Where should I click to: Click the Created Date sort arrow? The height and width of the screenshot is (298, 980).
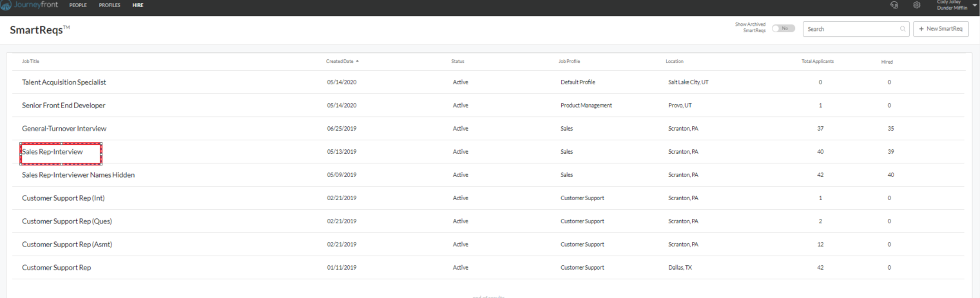click(357, 61)
